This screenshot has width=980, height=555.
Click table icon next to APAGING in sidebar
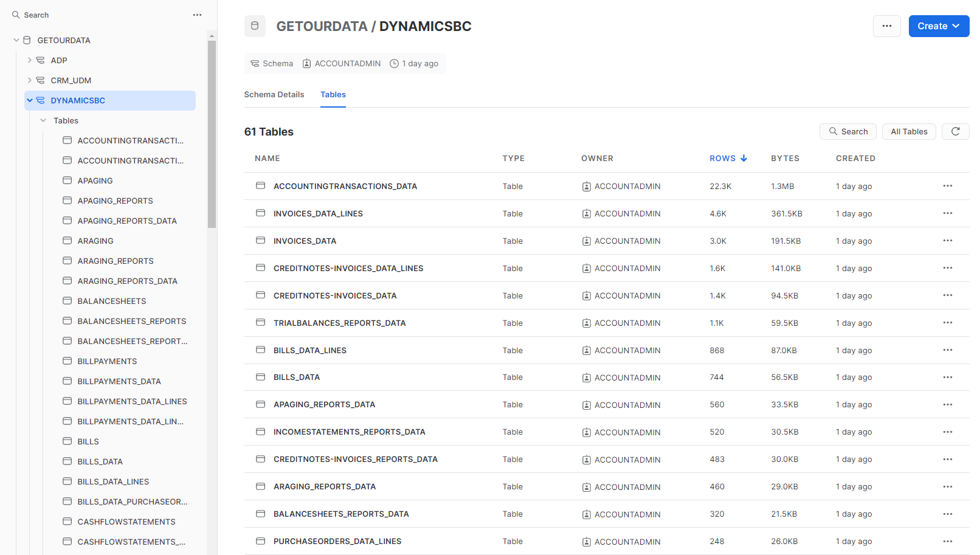67,181
